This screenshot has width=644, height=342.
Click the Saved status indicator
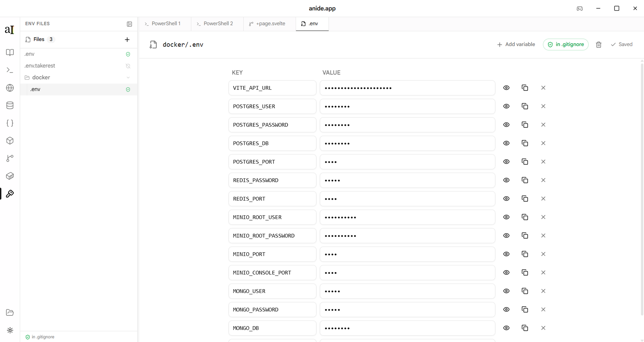(x=622, y=44)
